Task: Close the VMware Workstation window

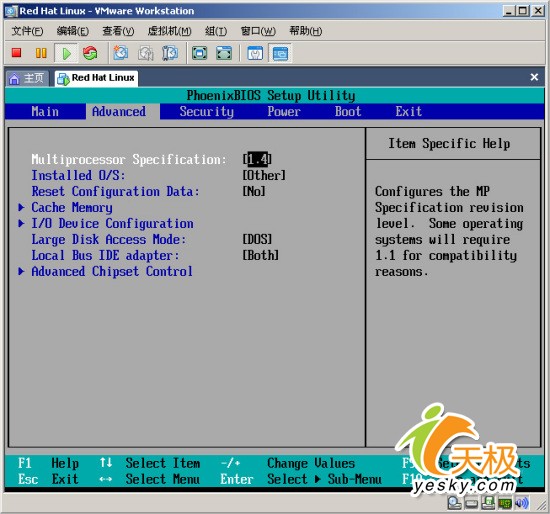Action: point(537,11)
